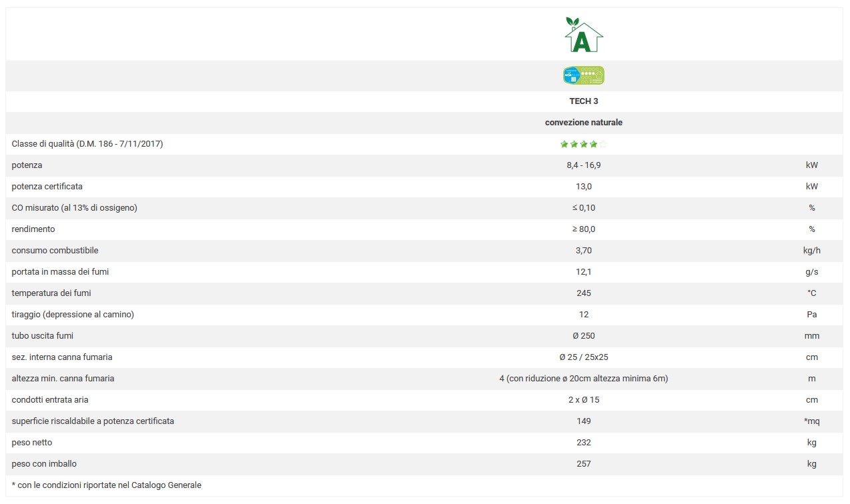Click the second green quality star

[x=574, y=144]
